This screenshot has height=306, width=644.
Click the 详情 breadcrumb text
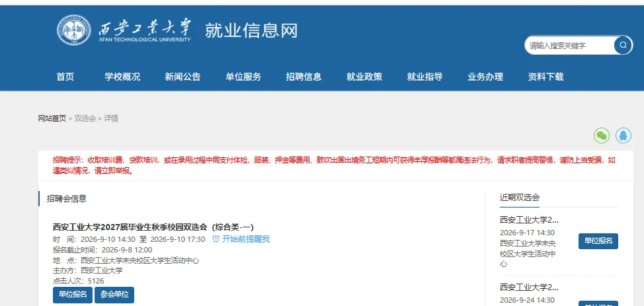[x=111, y=119]
